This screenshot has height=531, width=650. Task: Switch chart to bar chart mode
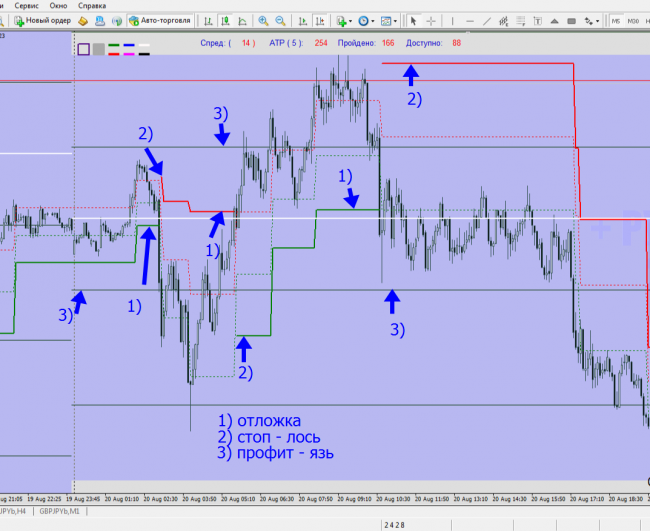(x=209, y=21)
